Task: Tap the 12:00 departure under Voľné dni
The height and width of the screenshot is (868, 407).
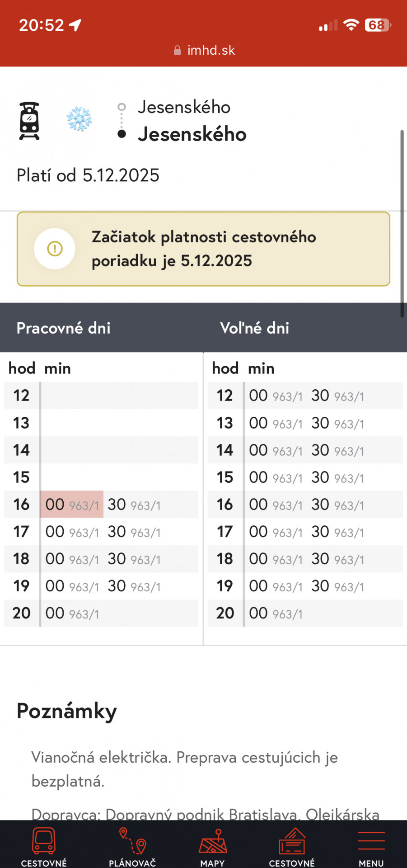Action: point(276,396)
